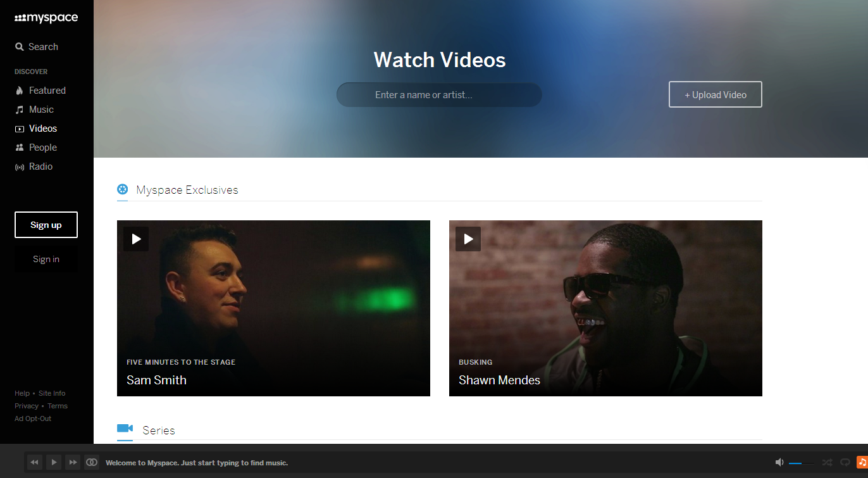Image resolution: width=868 pixels, height=478 pixels.
Task: Toggle repeat in the player bar
Action: (x=845, y=463)
